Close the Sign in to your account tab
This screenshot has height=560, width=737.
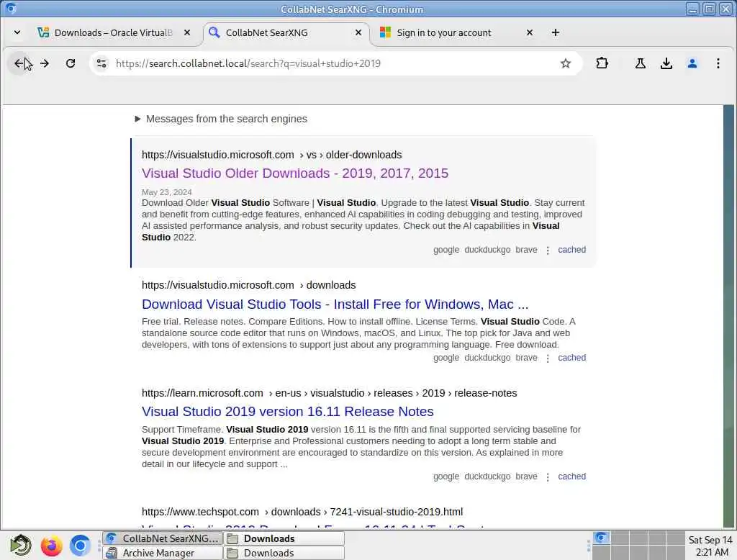click(529, 32)
